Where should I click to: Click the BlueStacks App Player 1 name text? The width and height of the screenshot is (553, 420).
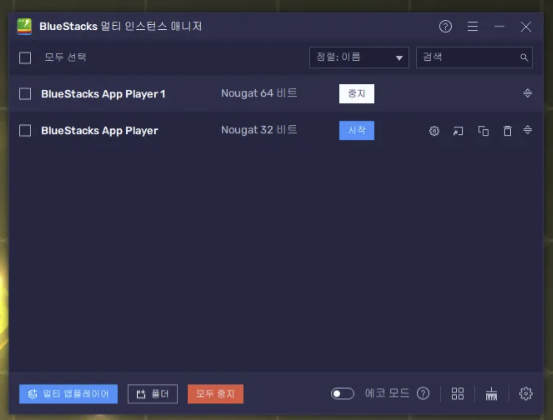[103, 94]
